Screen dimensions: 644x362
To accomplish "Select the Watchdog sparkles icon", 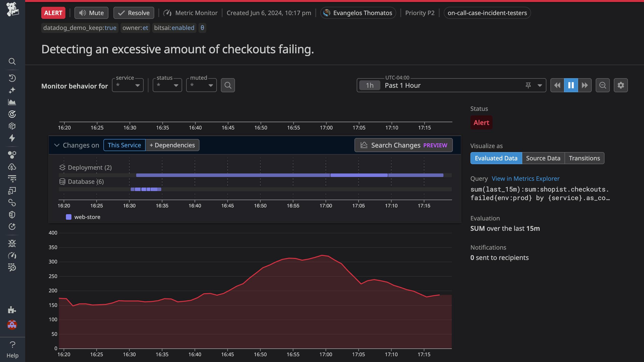I will [12, 90].
